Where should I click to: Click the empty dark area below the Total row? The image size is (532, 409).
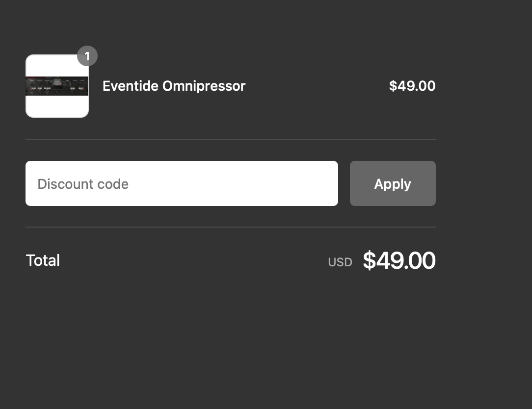[231, 339]
